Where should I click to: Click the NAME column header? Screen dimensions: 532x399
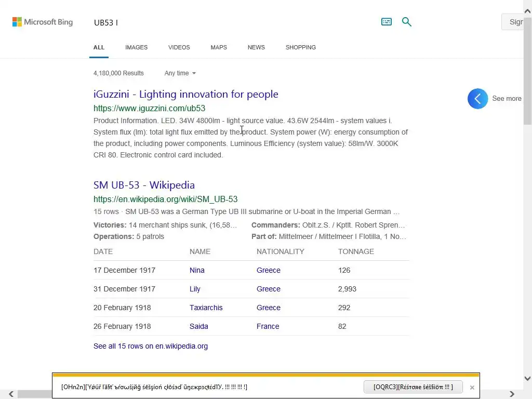(200, 251)
